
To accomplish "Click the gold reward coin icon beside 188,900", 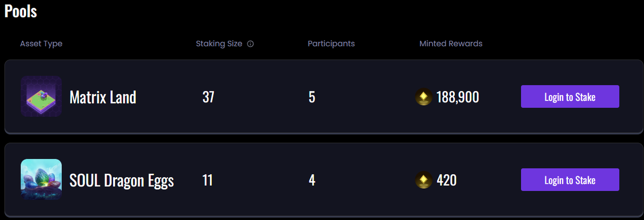I will coord(424,97).
